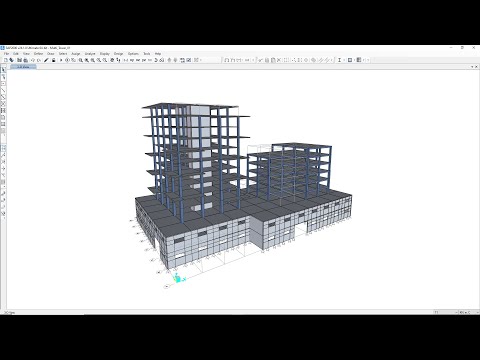Image resolution: width=480 pixels, height=360 pixels.
Task: Expand dropdown beside the I-beam design icon
Action: coord(344,60)
